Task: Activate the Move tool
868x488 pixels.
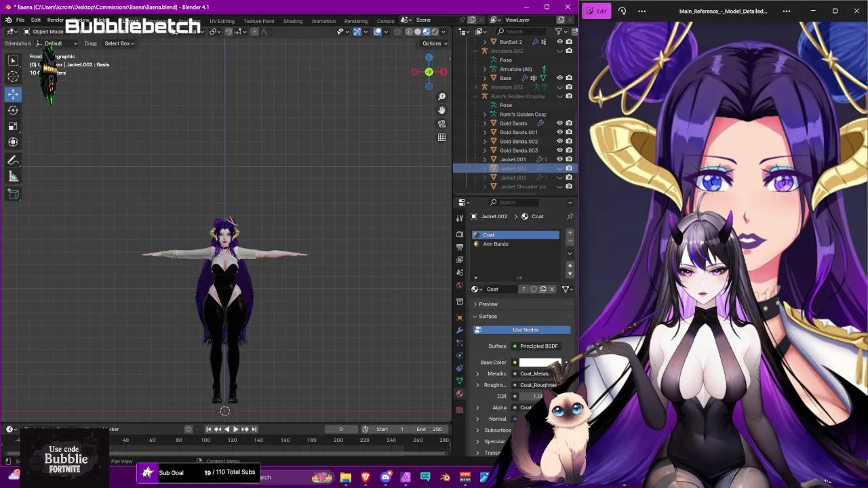Action: click(x=13, y=94)
